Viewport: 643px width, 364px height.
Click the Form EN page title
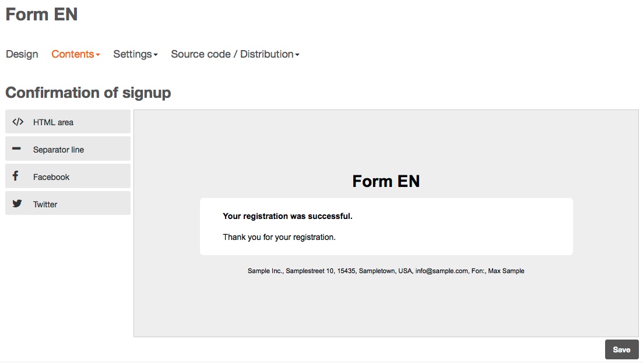click(x=41, y=14)
